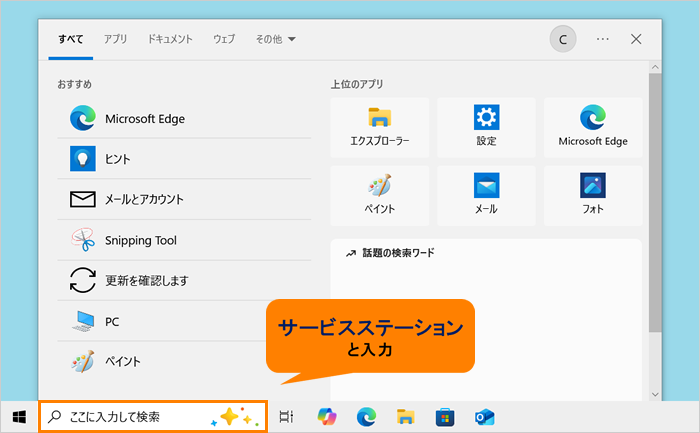Switch to the ドキュメント tab
700x433 pixels.
point(170,39)
